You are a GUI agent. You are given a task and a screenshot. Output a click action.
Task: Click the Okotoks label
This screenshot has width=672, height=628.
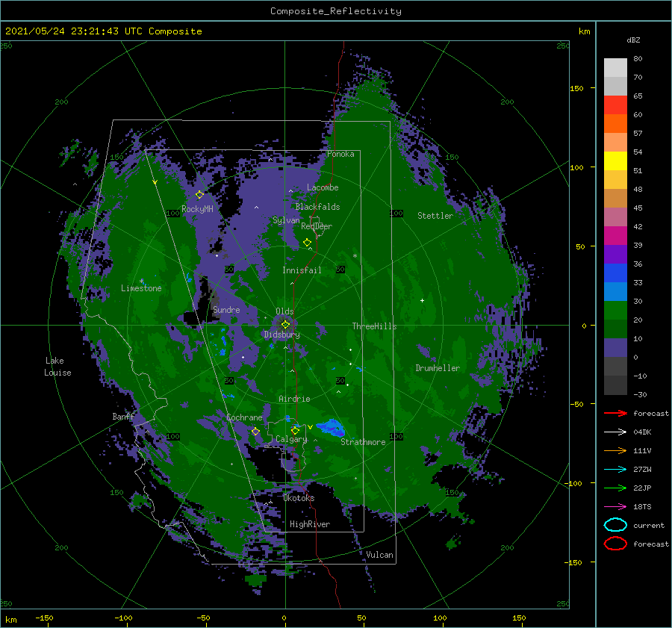point(299,497)
